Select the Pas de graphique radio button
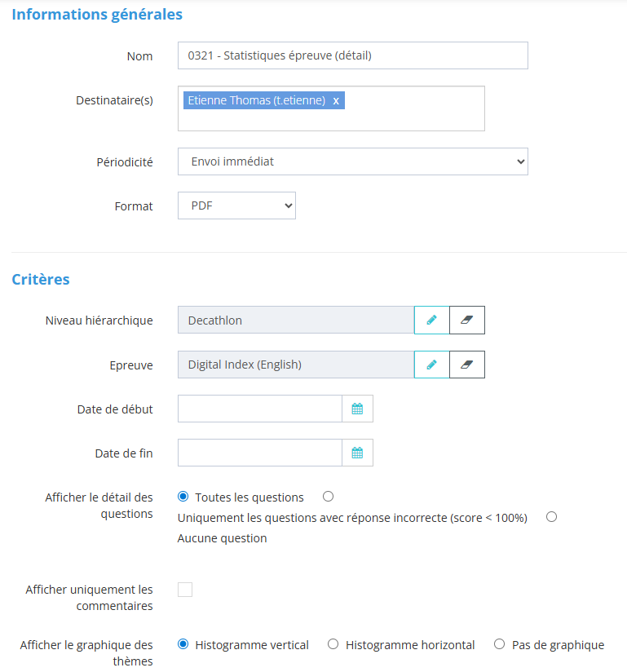The width and height of the screenshot is (627, 672). pyautogui.click(x=500, y=644)
